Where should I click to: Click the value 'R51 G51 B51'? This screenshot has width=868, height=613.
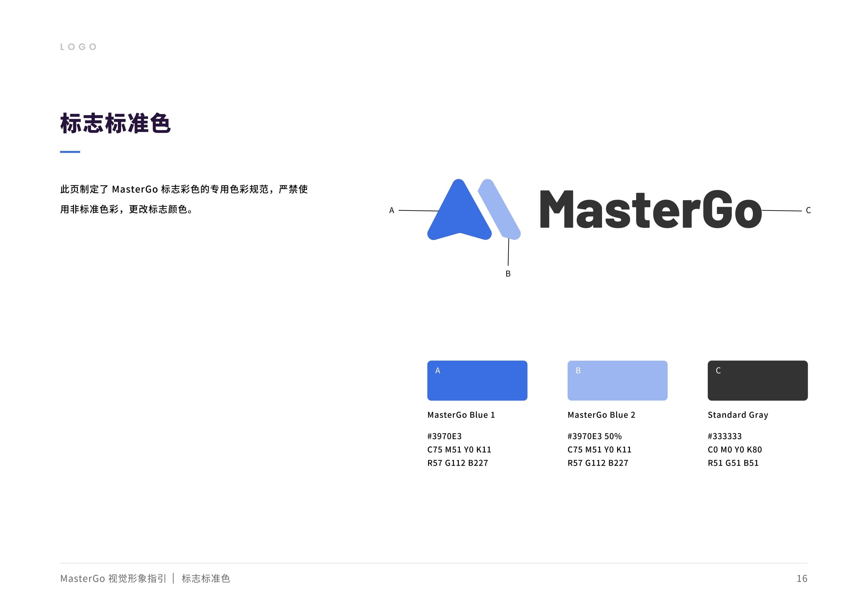coord(733,463)
